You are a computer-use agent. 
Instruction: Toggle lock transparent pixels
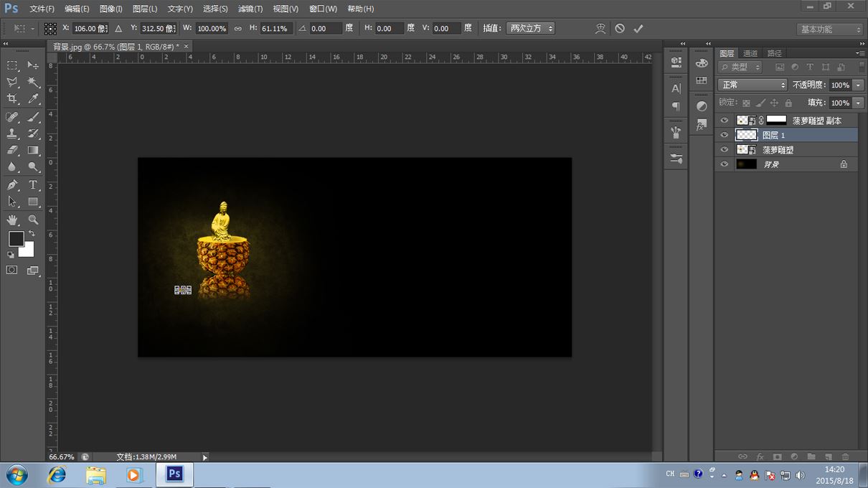(x=746, y=103)
